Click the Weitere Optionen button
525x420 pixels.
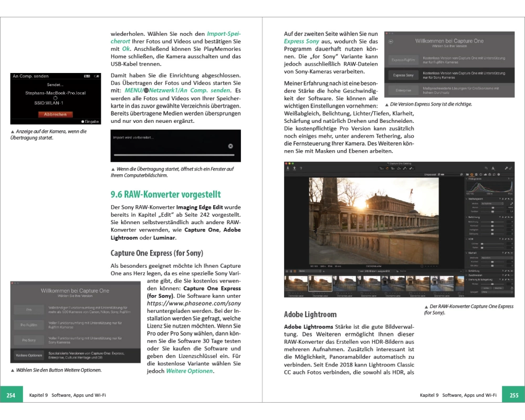[29, 356]
